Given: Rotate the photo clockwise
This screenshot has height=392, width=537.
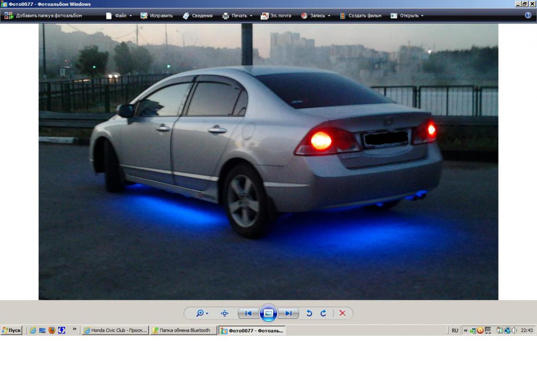Looking at the screenshot, I should [x=323, y=314].
